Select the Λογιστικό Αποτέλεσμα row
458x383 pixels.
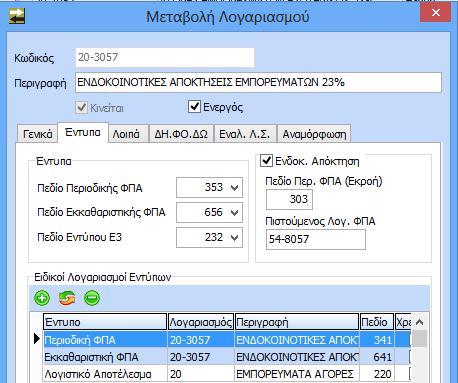click(227, 374)
